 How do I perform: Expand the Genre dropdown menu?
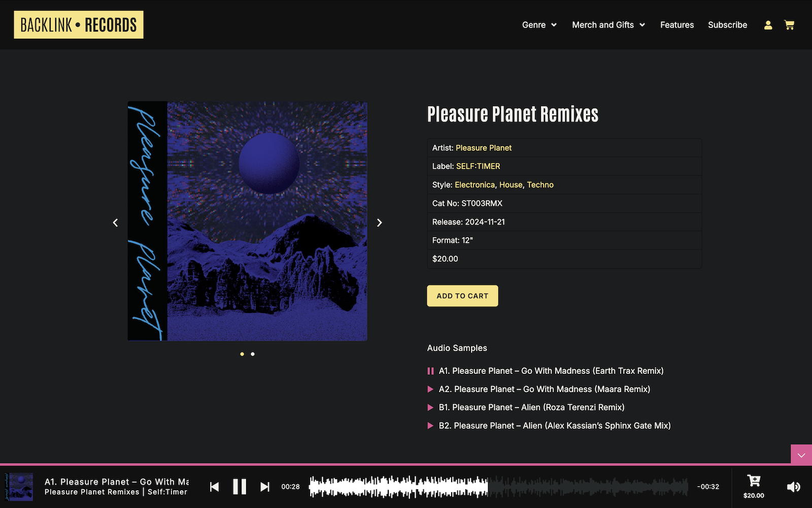click(539, 25)
